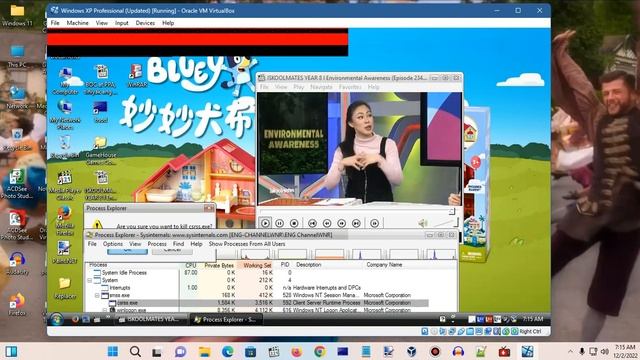This screenshot has height=360, width=640.
Task: Mute the media player volume icon
Action: (423, 223)
